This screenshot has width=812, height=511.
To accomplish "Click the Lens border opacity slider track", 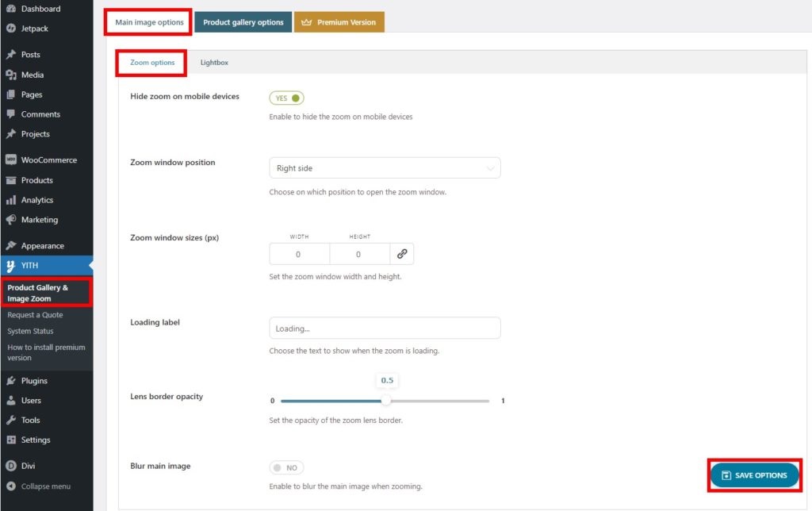I will click(385, 401).
